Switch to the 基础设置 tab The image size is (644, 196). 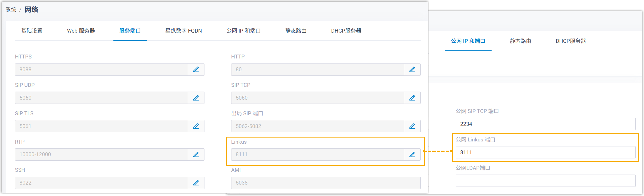(32, 31)
